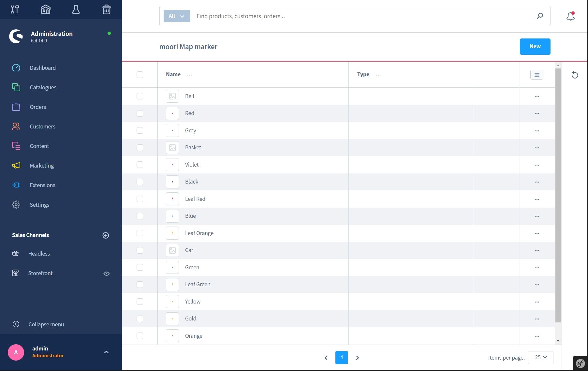Click the search magnifier icon
588x371 pixels.
tap(540, 16)
